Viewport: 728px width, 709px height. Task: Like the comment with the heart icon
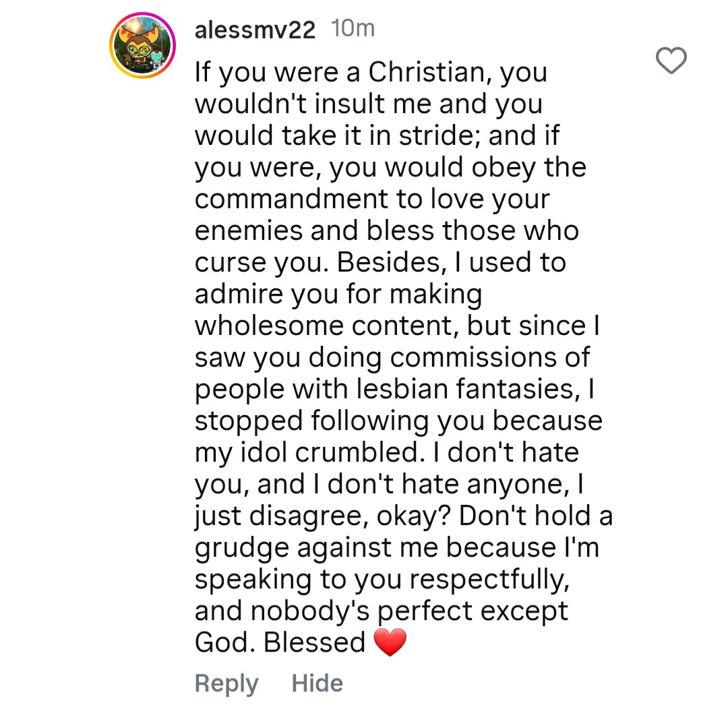671,62
